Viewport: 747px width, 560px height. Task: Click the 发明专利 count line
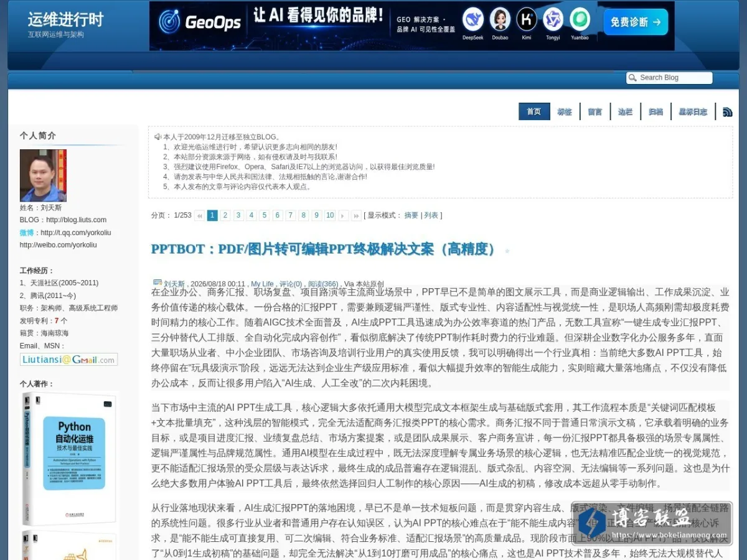click(44, 321)
